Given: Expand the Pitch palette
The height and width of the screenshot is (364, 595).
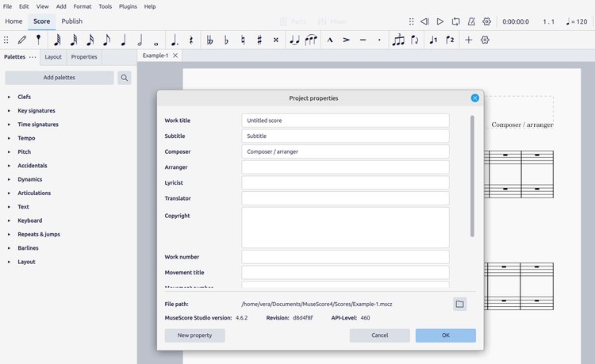Looking at the screenshot, I should coord(9,152).
